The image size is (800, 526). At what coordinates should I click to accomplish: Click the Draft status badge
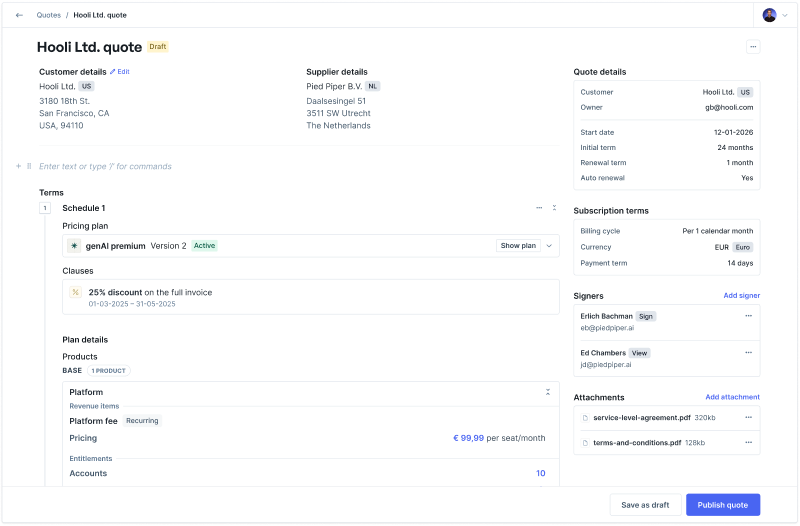158,46
